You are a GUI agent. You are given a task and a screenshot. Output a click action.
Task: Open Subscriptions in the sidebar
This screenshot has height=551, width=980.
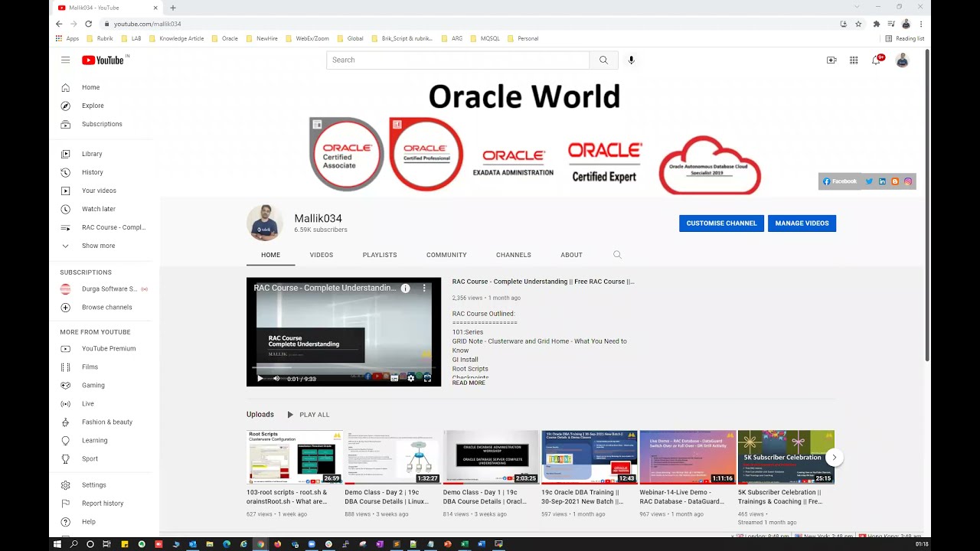pos(103,124)
